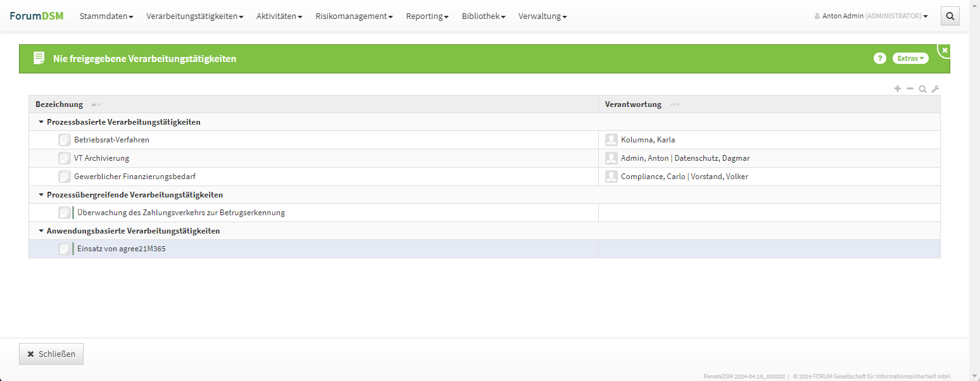Click the Schließen button

51,354
